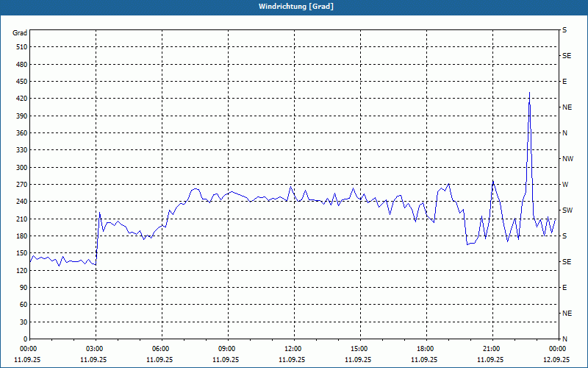
Task: Select the 21:00 time axis label
Action: click(492, 349)
